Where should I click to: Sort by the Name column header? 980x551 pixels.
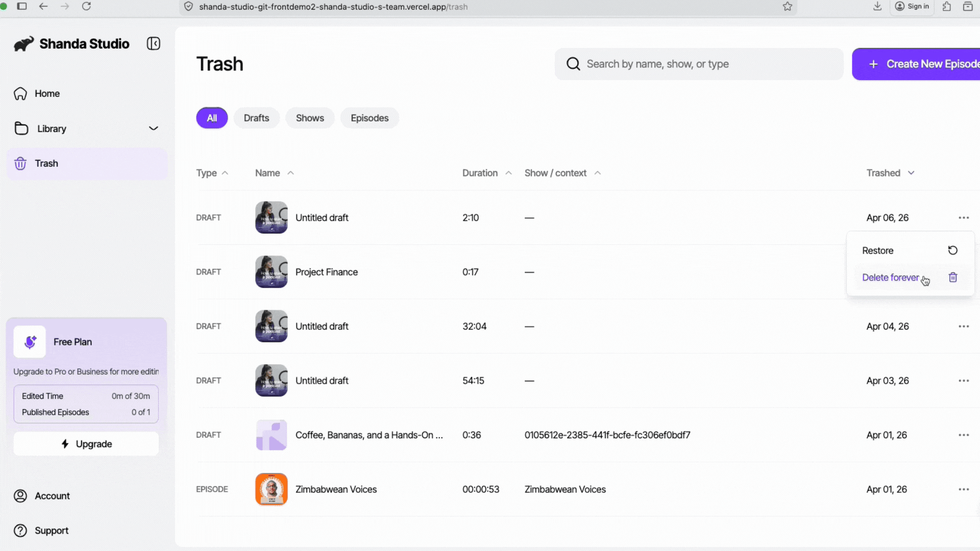click(x=267, y=173)
